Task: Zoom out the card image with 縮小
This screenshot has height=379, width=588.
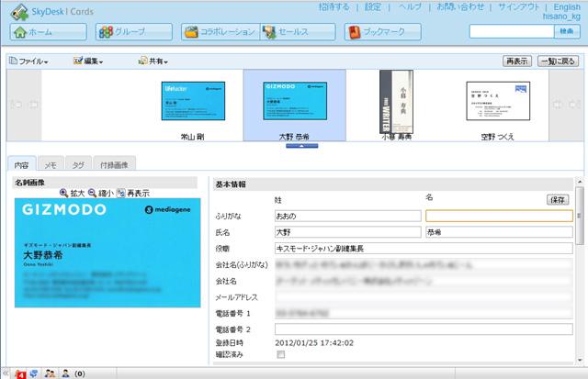Action: (100, 194)
